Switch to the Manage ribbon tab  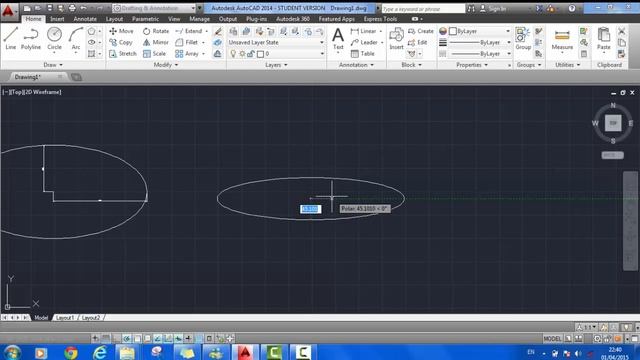[x=199, y=19]
